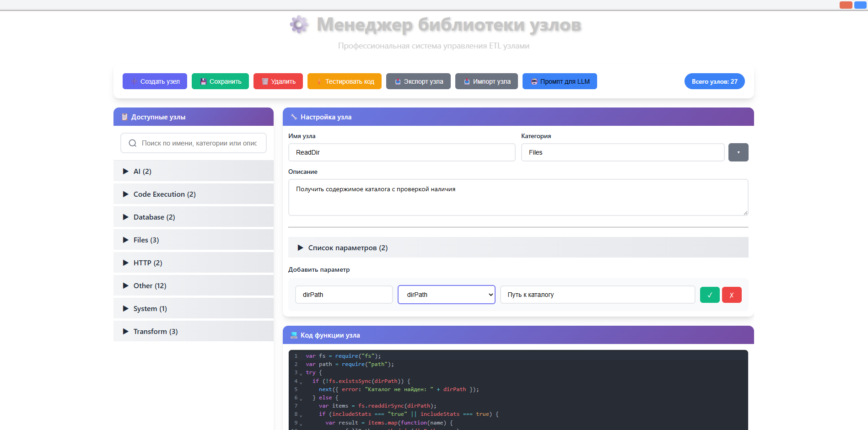This screenshot has width=868, height=430.
Task: Click the import icon on Импорт узла
Action: click(x=467, y=81)
